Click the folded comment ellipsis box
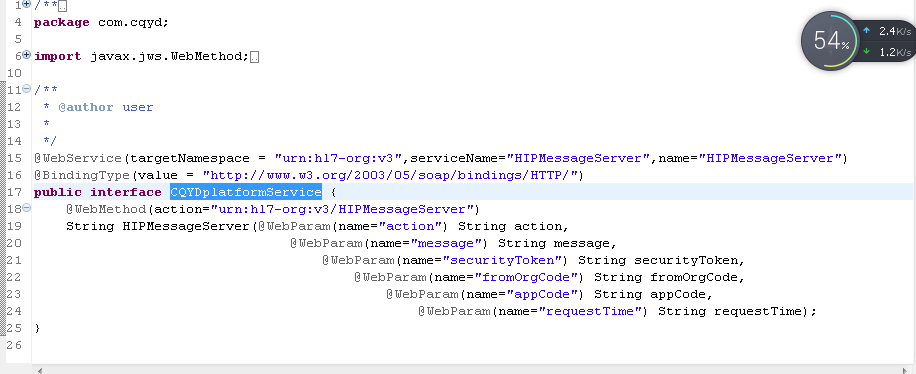Image resolution: width=916 pixels, height=374 pixels. point(63,6)
